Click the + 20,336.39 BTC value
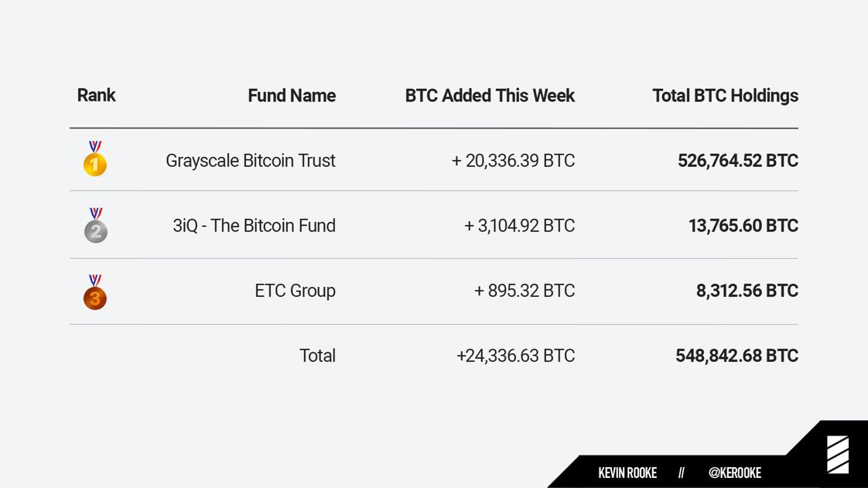868x488 pixels. 514,161
